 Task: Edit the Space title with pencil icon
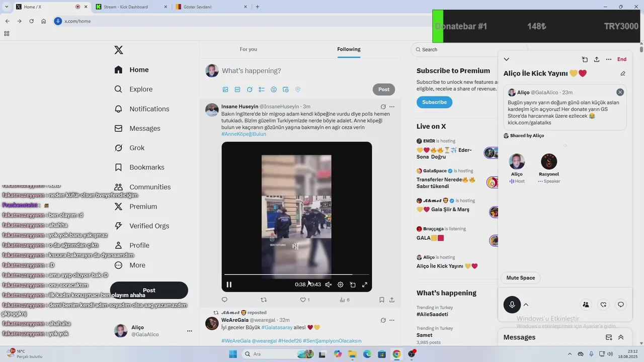pos(623,73)
